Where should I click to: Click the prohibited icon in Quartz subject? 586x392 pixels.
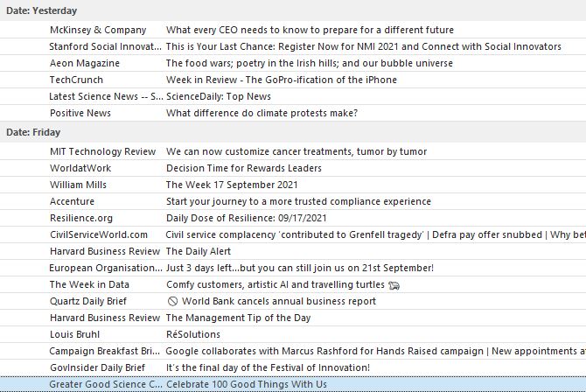click(172, 301)
